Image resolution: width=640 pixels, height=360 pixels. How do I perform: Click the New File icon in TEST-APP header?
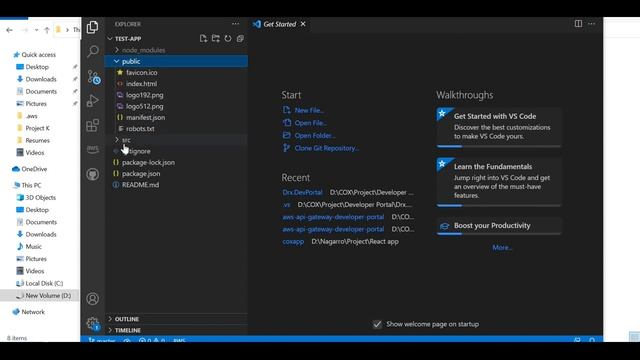(x=203, y=38)
